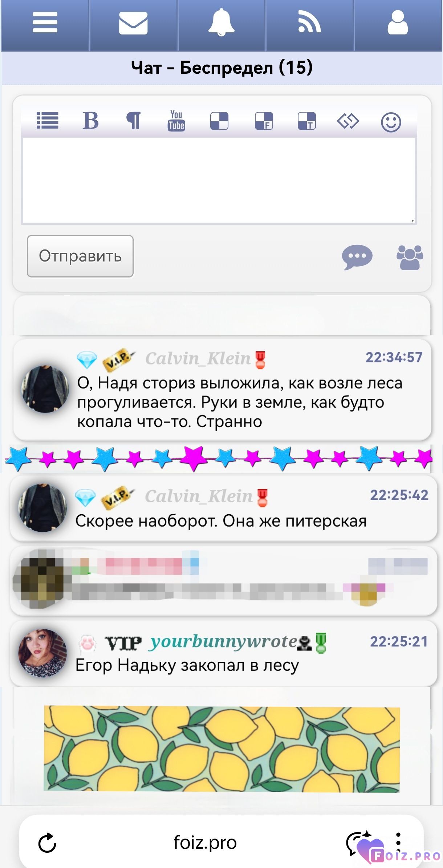Send message with Отправить button
443x868 pixels.
tap(80, 256)
